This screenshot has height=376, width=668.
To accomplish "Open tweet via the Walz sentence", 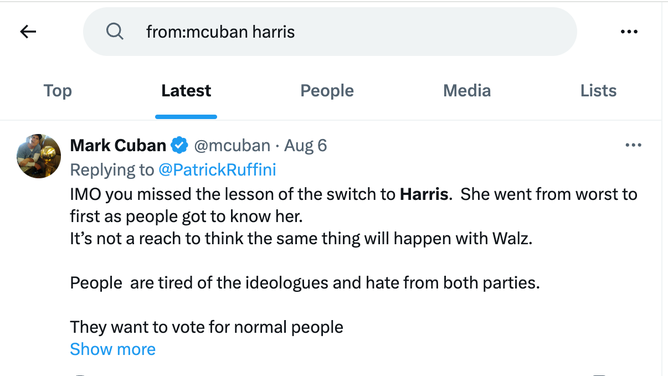I will pos(301,238).
